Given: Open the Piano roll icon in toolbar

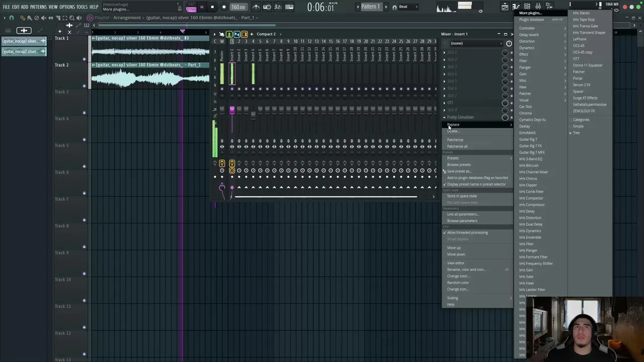Looking at the screenshot, I should coord(516,7).
